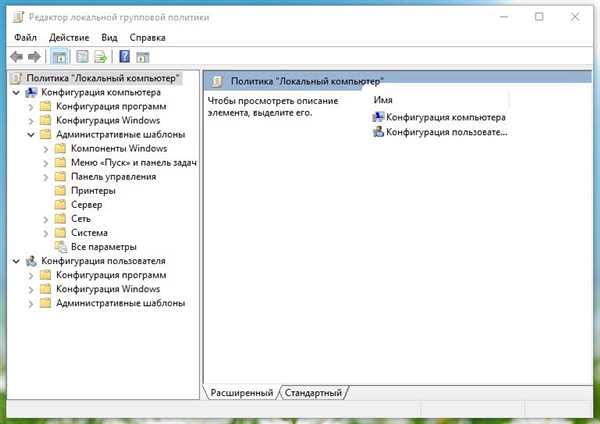This screenshot has height=424, width=600.
Task: Expand Конфигурация Windows under computer configuration
Action: (31, 121)
